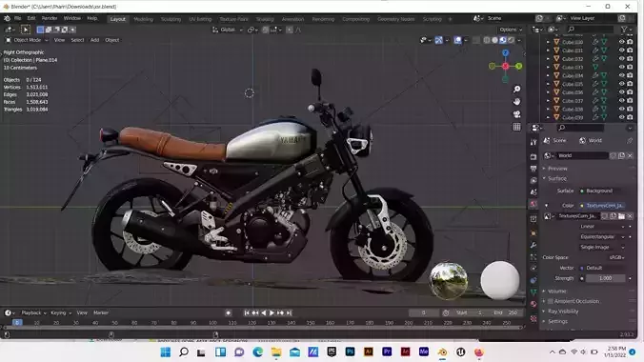Open the Physics properties tab icon
The height and width of the screenshot is (362, 644).
point(533,269)
